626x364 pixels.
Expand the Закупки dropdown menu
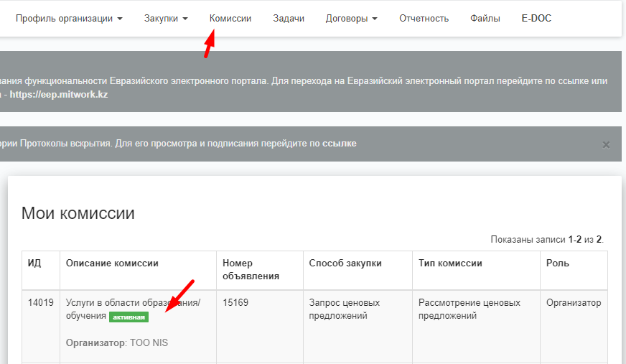(166, 19)
